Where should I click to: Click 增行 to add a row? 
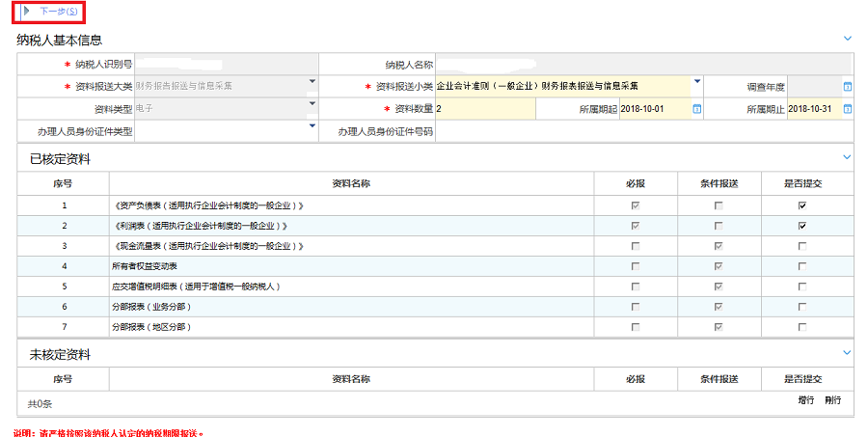(806, 400)
